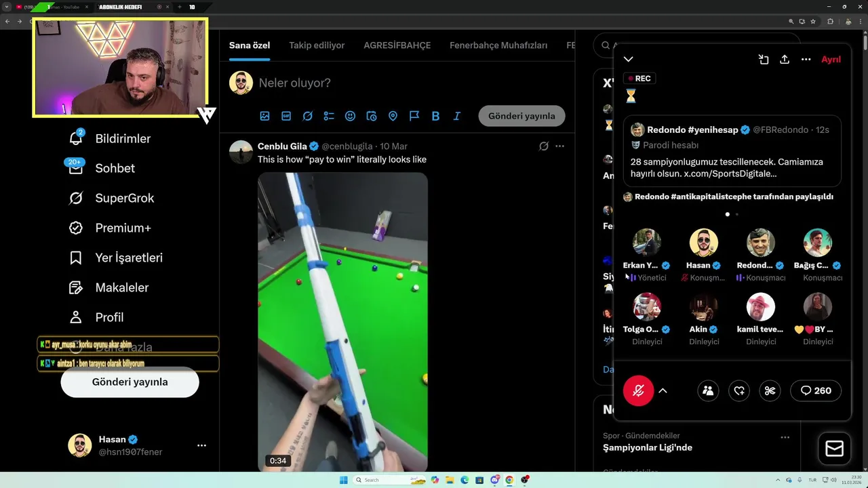Viewport: 868px width, 488px height.
Task: Apply bold formatting to post text
Action: point(435,116)
